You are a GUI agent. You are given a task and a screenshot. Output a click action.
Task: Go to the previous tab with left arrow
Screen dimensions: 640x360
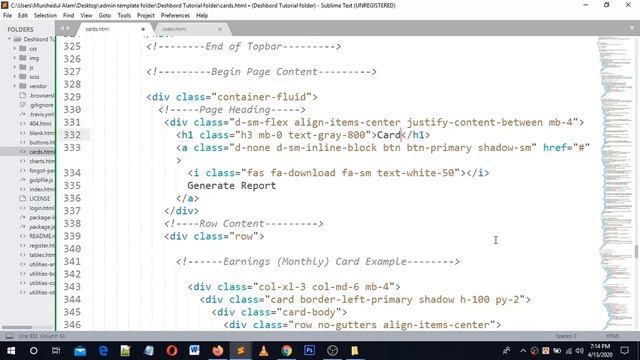[x=62, y=29]
